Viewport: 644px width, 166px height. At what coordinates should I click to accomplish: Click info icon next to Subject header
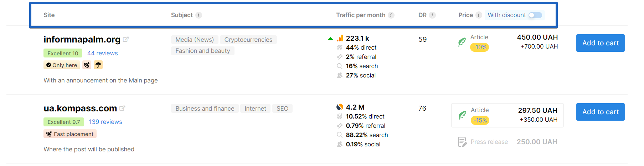click(199, 15)
